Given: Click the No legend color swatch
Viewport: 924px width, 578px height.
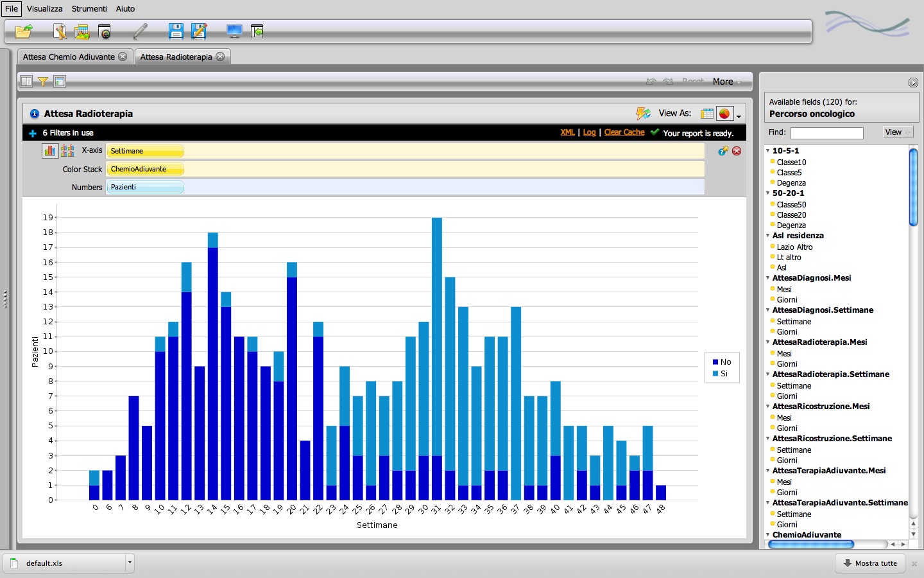Looking at the screenshot, I should (x=715, y=362).
